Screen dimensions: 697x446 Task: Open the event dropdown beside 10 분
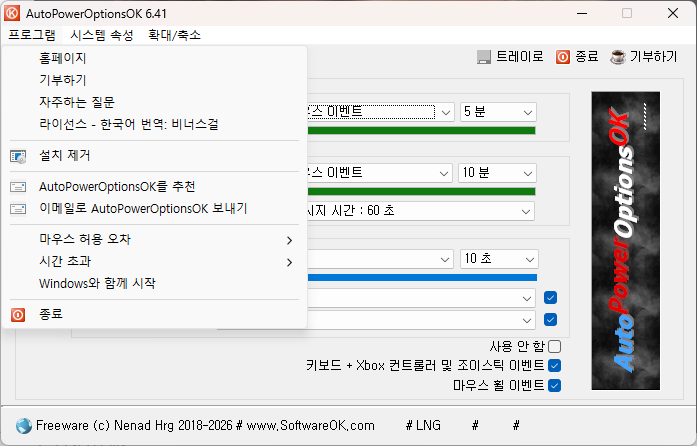point(380,173)
